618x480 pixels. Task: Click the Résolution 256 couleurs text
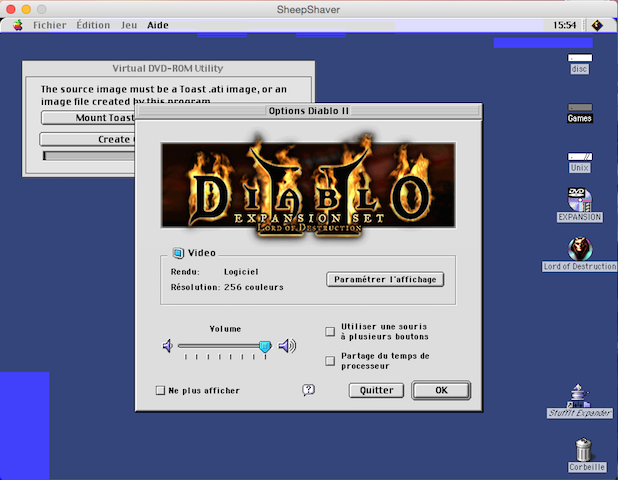[x=227, y=287]
